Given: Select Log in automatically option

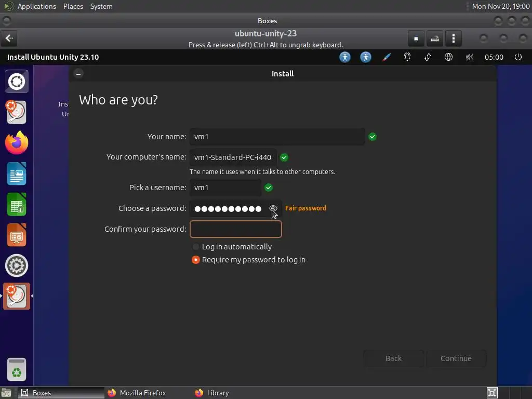Looking at the screenshot, I should pos(232,247).
